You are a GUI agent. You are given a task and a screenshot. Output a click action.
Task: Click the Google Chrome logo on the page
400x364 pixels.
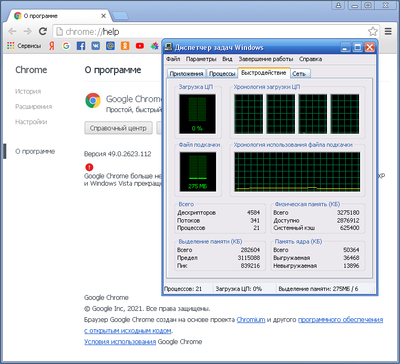click(x=93, y=101)
